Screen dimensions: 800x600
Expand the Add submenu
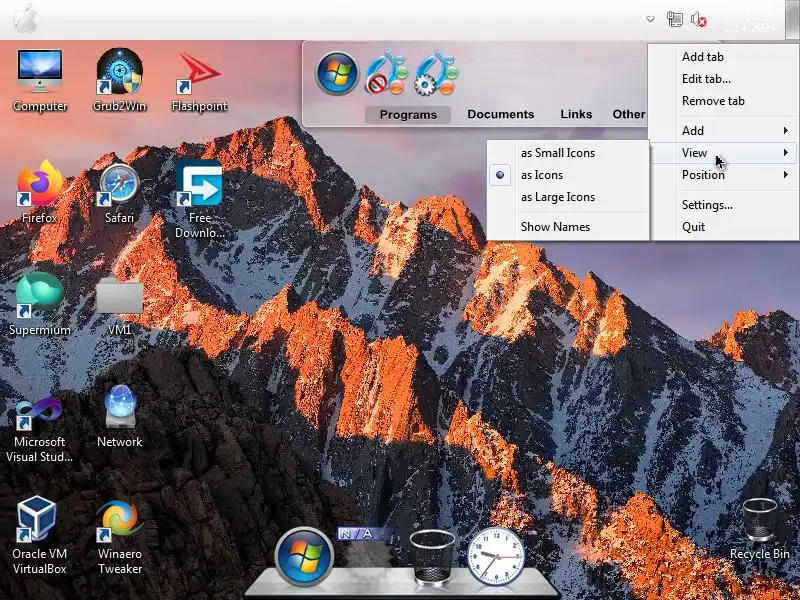[x=723, y=131]
